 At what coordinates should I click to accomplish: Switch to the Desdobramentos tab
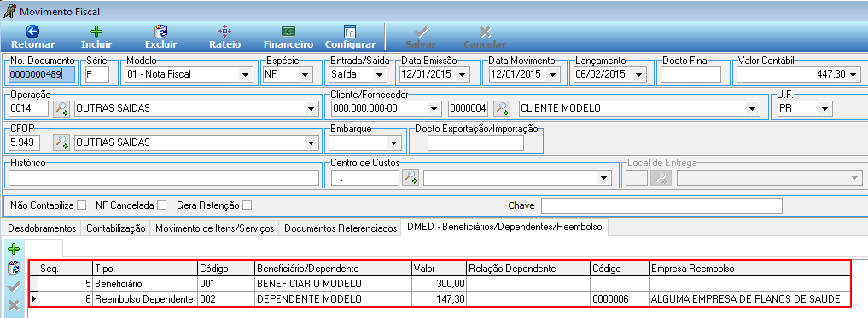42,228
